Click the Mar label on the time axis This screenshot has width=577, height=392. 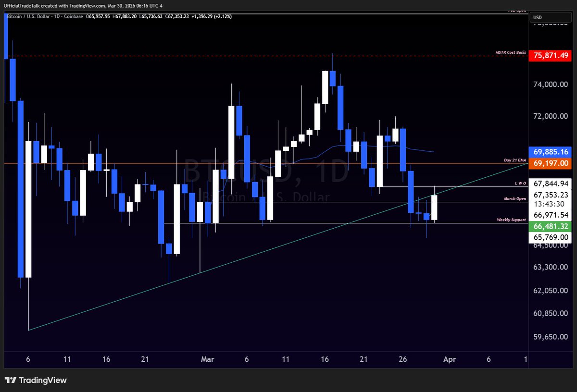click(208, 359)
